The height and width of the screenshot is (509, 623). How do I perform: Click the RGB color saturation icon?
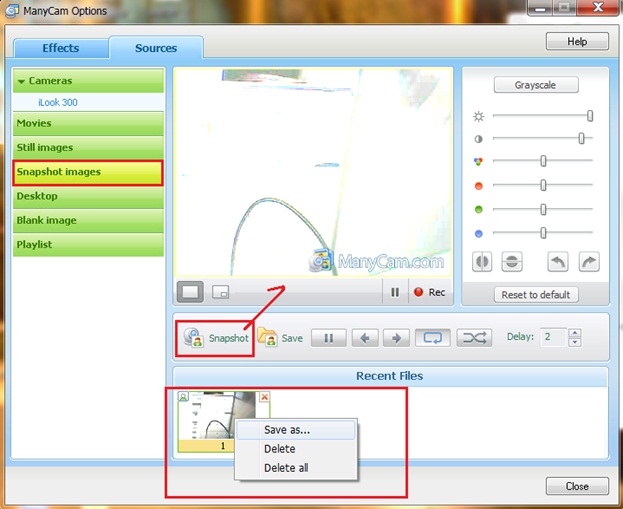pos(478,162)
